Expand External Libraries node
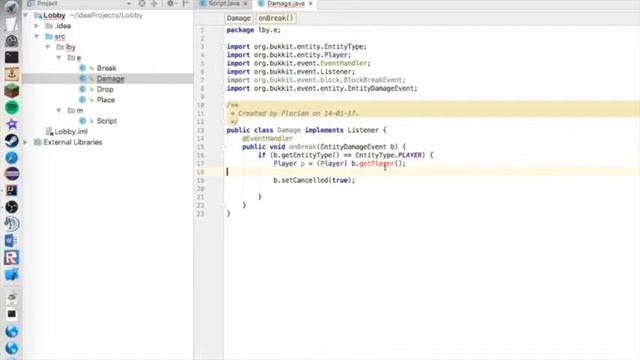640x360 pixels. pyautogui.click(x=26, y=142)
